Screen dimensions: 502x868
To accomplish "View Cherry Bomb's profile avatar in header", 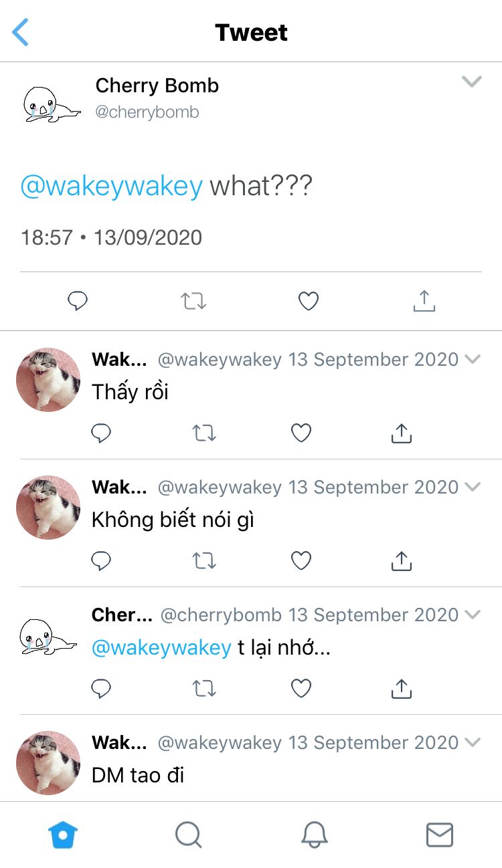I will click(x=49, y=103).
